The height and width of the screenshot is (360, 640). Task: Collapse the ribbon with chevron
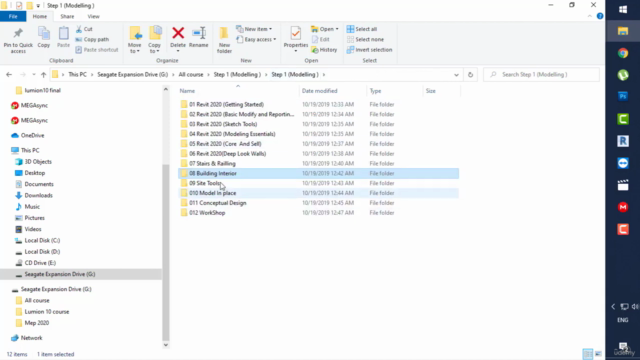pyautogui.click(x=589, y=16)
